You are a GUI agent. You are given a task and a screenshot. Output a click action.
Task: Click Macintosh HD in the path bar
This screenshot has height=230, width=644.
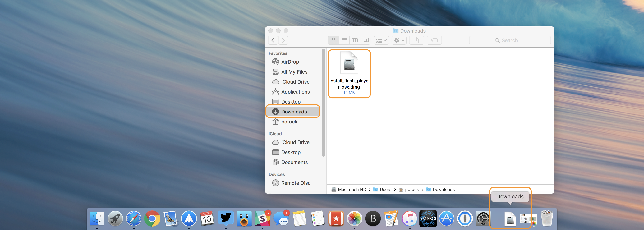pos(352,190)
